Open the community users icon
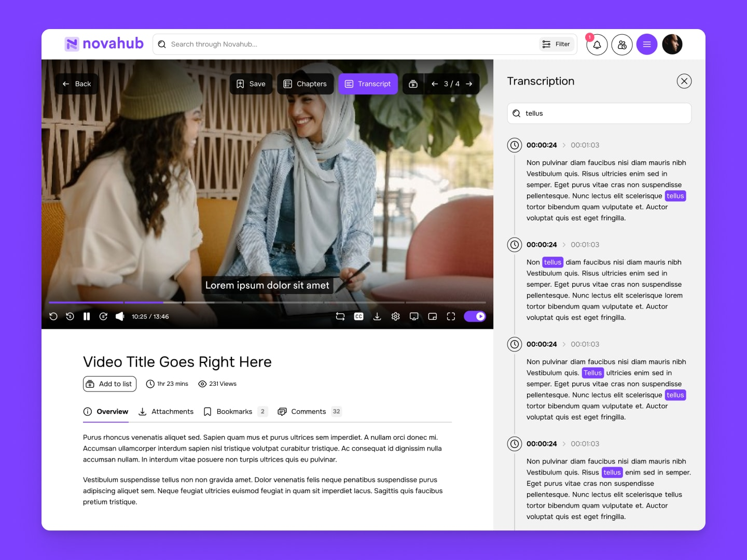 [x=622, y=45]
